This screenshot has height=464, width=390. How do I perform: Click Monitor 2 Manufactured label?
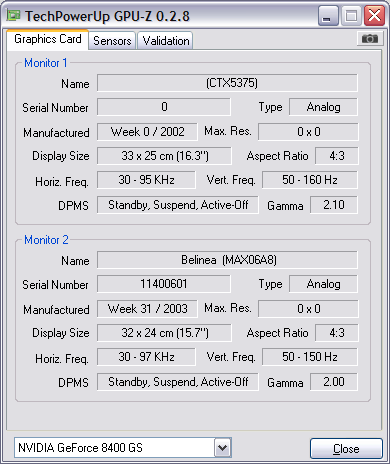point(56,310)
